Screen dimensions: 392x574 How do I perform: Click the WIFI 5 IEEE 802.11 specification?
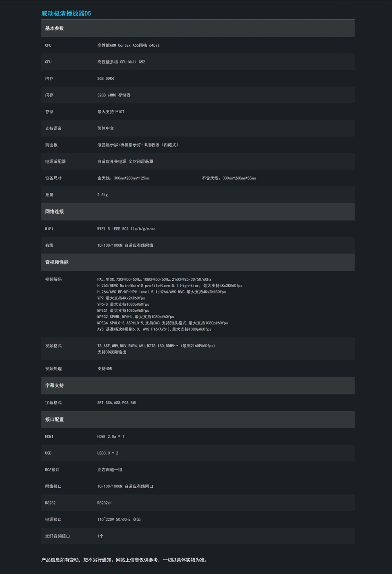126,229
